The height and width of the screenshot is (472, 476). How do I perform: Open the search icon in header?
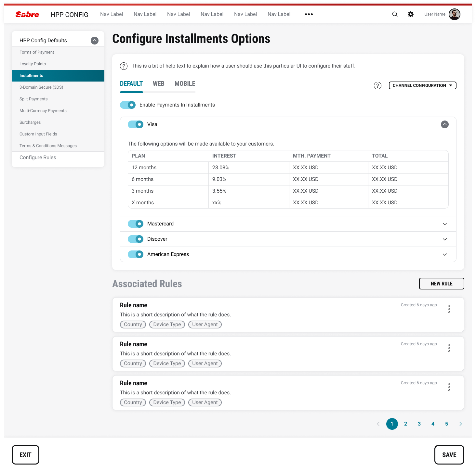pos(395,14)
